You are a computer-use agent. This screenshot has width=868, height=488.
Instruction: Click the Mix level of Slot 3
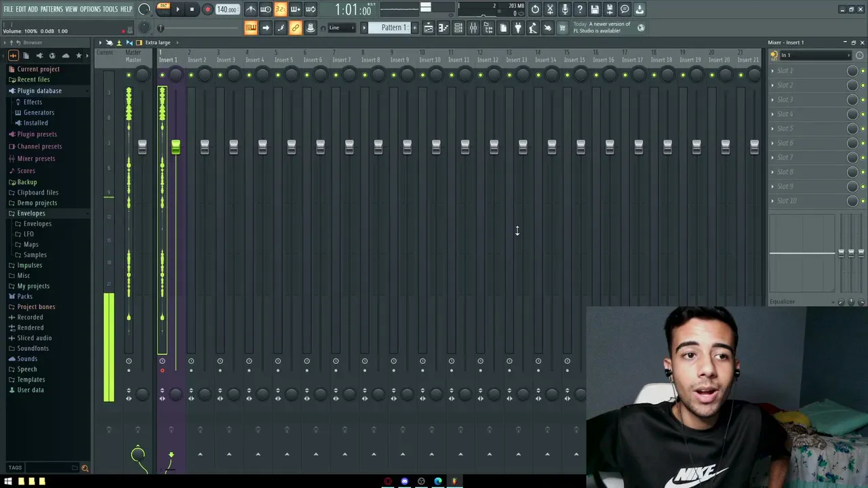tap(852, 100)
